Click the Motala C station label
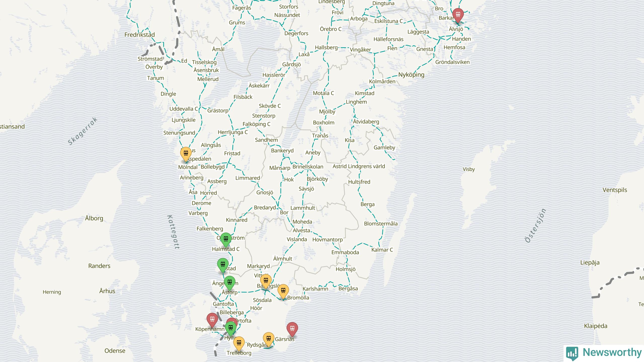This screenshot has height=362, width=644. pyautogui.click(x=323, y=93)
